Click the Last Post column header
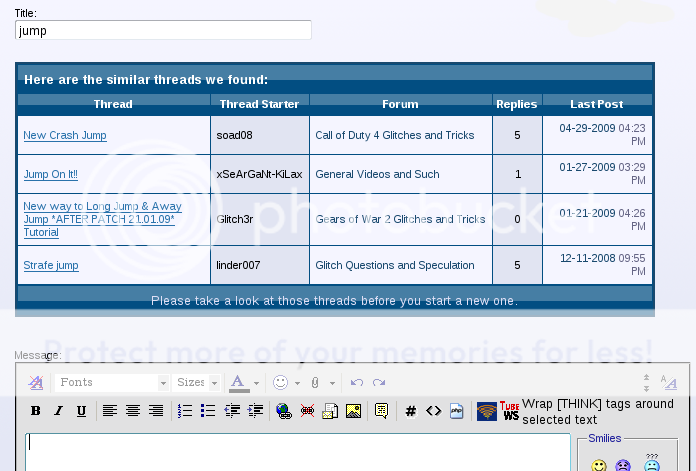The image size is (696, 471). 597,104
